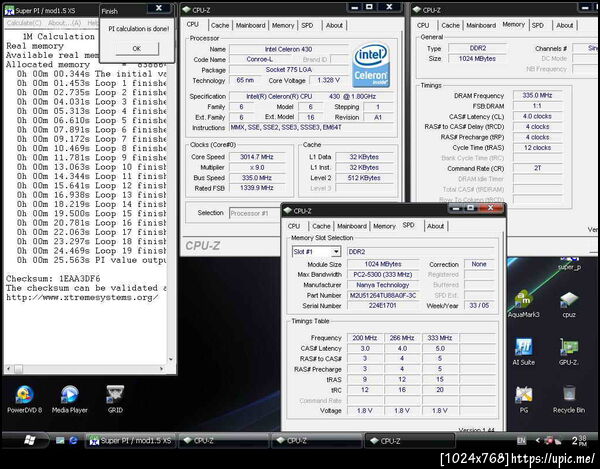Image resolution: width=600 pixels, height=469 pixels.
Task: Click the Command Rate 2T value
Action: [x=537, y=168]
